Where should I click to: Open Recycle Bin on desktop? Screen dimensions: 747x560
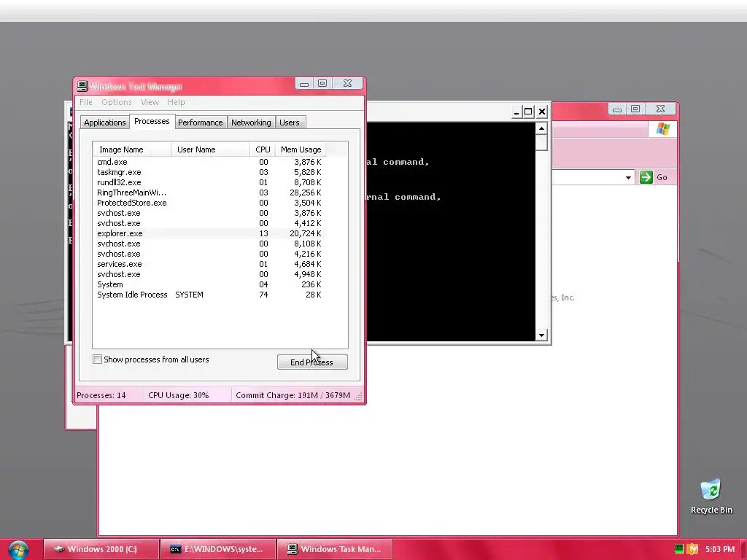[711, 497]
